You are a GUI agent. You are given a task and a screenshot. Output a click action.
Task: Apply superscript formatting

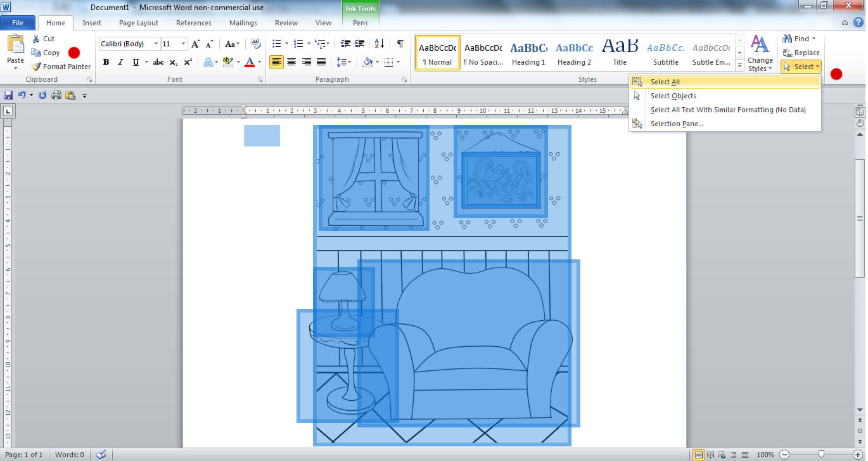[187, 62]
